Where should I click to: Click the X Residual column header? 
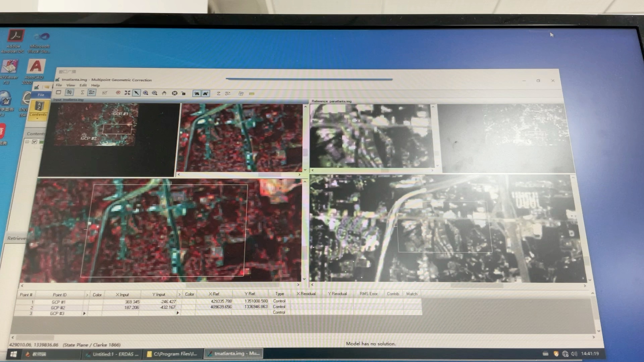(x=306, y=294)
